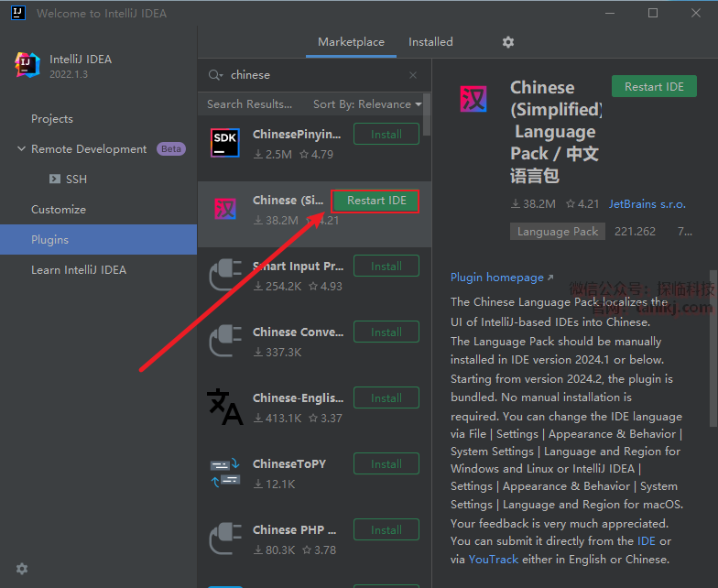This screenshot has height=588, width=718.
Task: Click the SSH terminal icon
Action: (x=55, y=179)
